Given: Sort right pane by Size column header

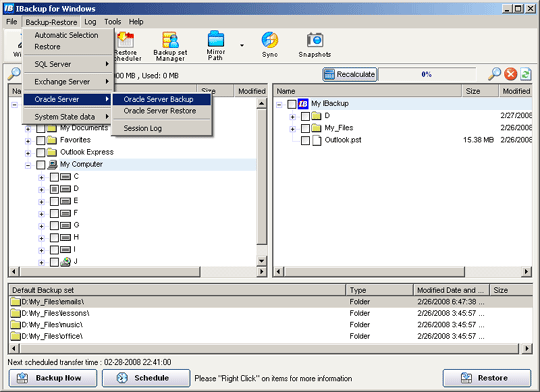Looking at the screenshot, I should click(x=480, y=91).
